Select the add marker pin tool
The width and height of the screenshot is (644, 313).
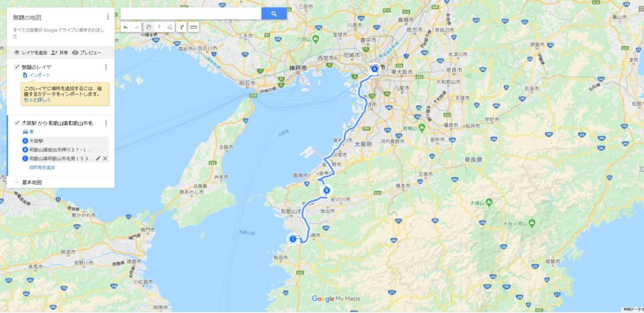(x=159, y=27)
